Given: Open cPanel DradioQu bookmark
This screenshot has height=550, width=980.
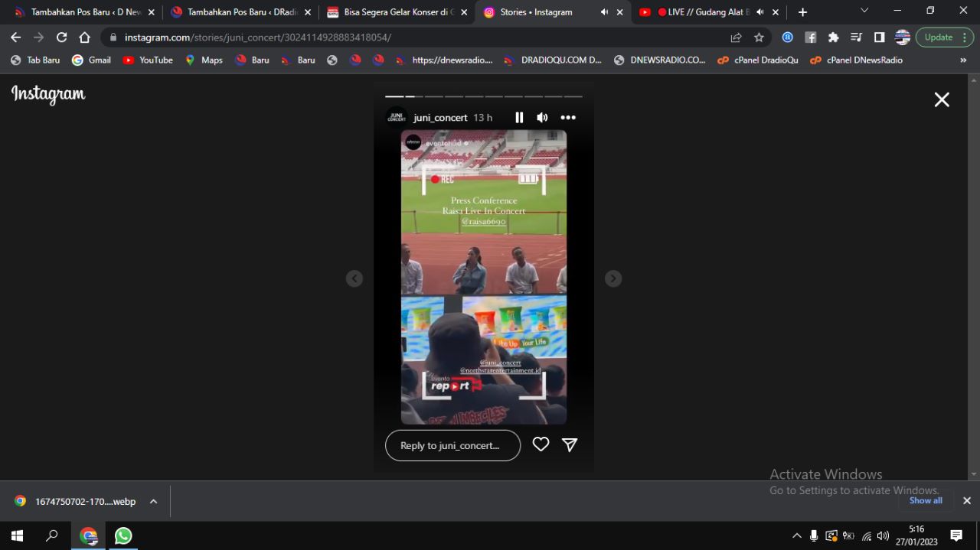Looking at the screenshot, I should pos(757,60).
